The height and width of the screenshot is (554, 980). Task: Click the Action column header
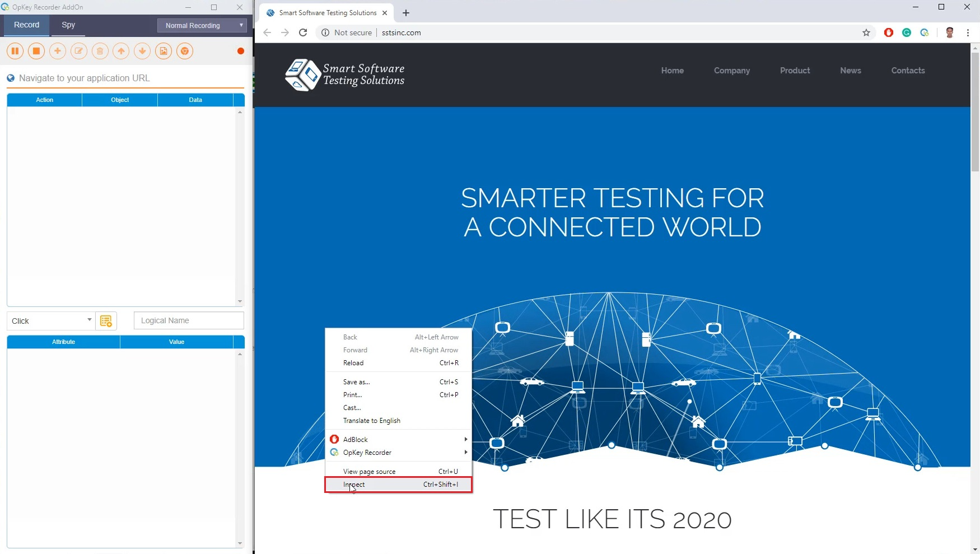(x=45, y=100)
